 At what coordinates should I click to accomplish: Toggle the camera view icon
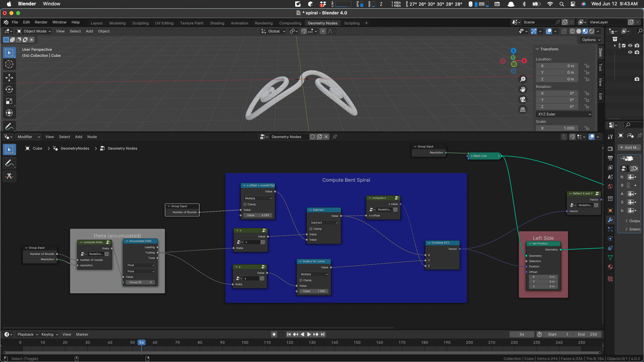[523, 99]
